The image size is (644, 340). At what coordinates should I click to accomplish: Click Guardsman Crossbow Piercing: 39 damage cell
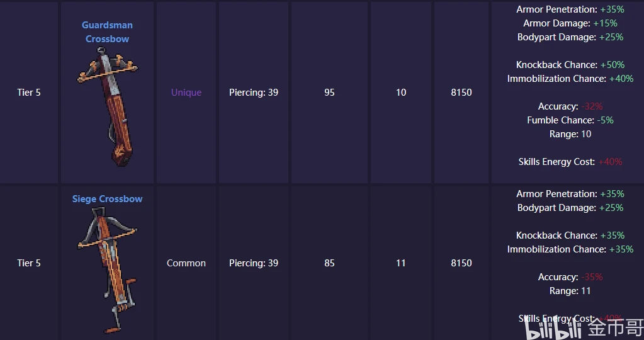(254, 93)
